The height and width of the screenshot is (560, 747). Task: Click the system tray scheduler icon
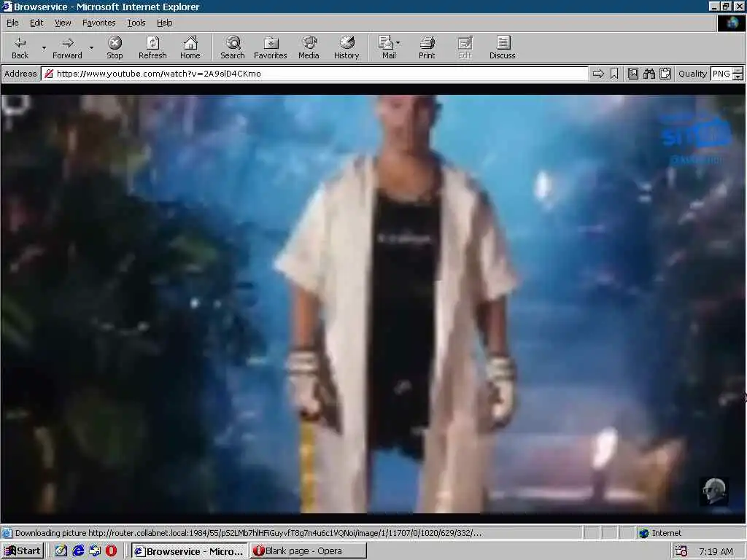tap(681, 551)
